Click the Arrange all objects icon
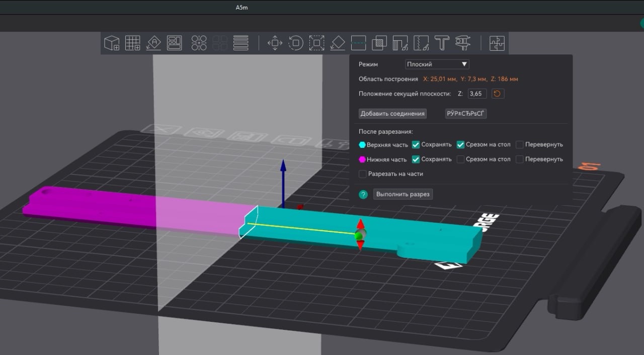 pyautogui.click(x=175, y=43)
